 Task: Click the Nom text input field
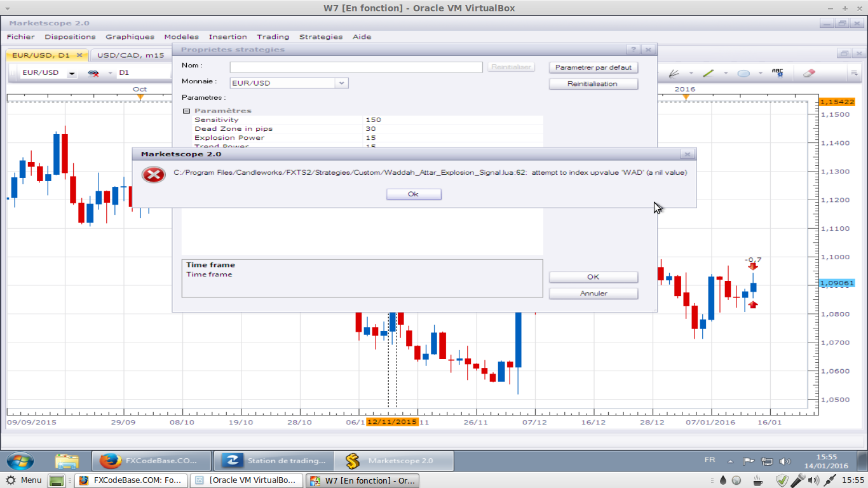[356, 67]
